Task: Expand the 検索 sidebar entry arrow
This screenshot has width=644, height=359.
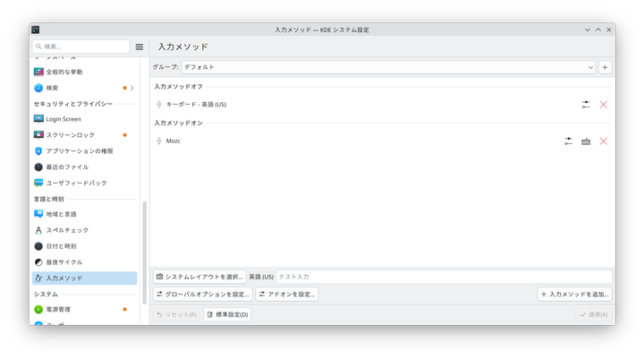Action: coord(132,88)
